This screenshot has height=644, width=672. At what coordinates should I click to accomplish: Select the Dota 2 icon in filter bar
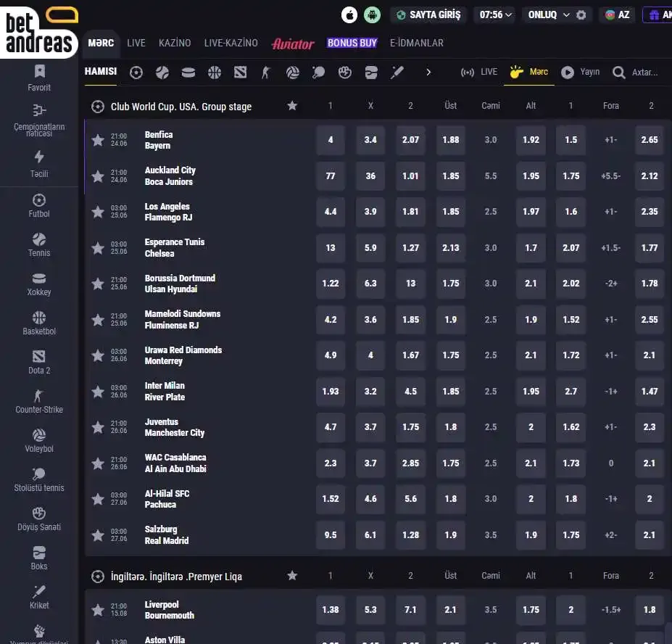(241, 73)
